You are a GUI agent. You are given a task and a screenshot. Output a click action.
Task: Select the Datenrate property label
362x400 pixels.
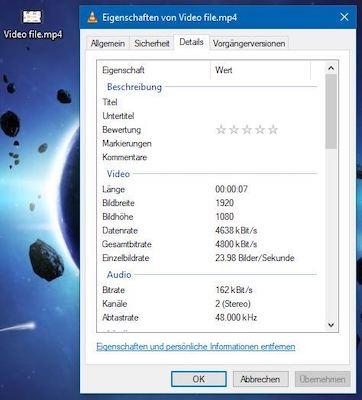[120, 231]
